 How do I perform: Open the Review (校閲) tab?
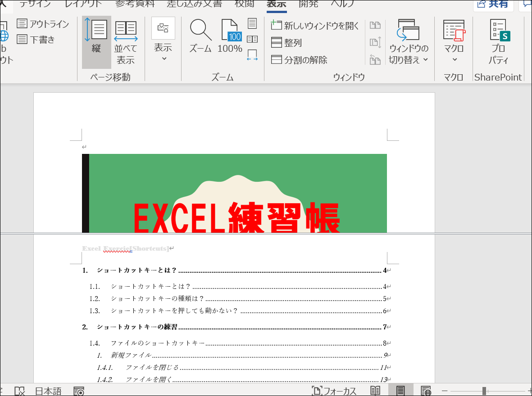coord(244,4)
